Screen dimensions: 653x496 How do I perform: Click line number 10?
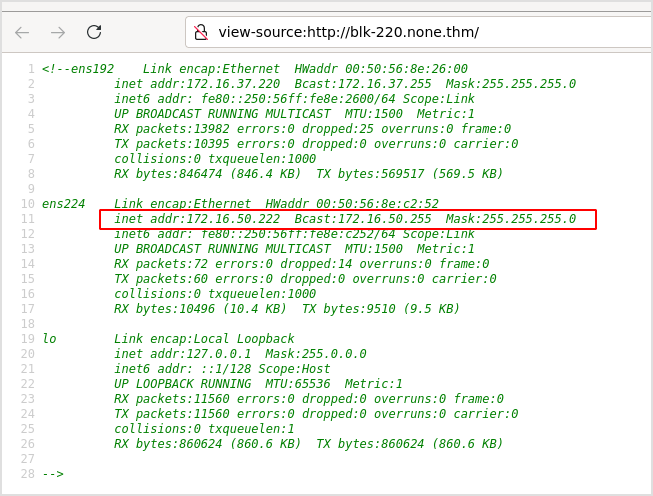[x=27, y=204]
